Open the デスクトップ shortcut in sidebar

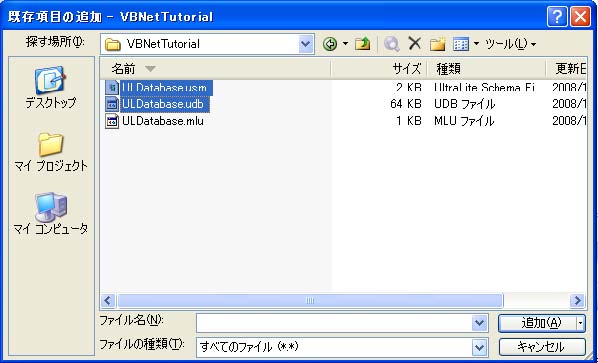pos(51,88)
